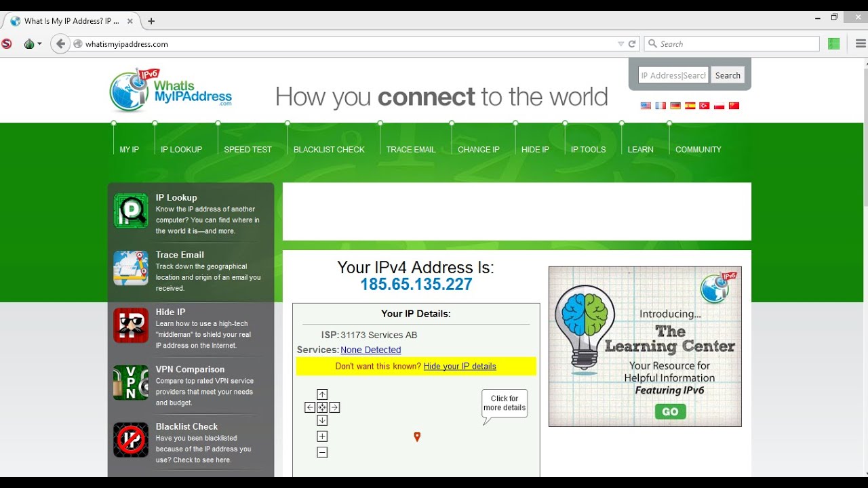Switch language with the Polish flag
The height and width of the screenshot is (488, 868).
(x=719, y=106)
